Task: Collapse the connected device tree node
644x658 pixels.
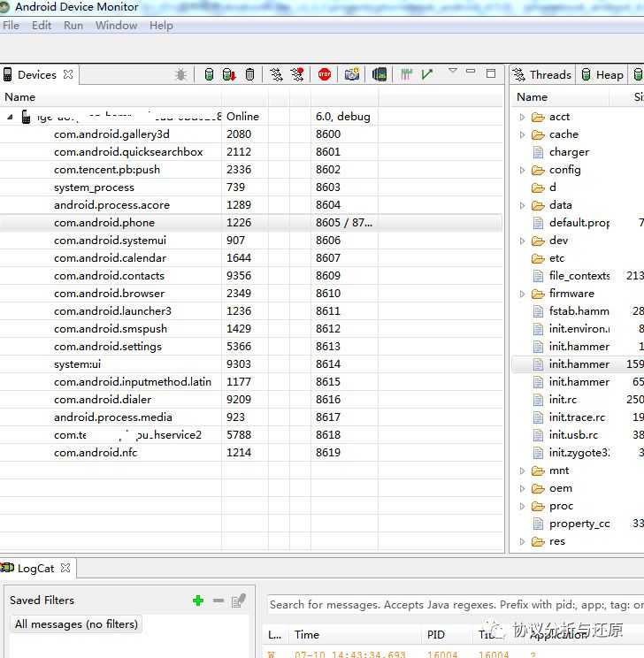Action: (10, 117)
